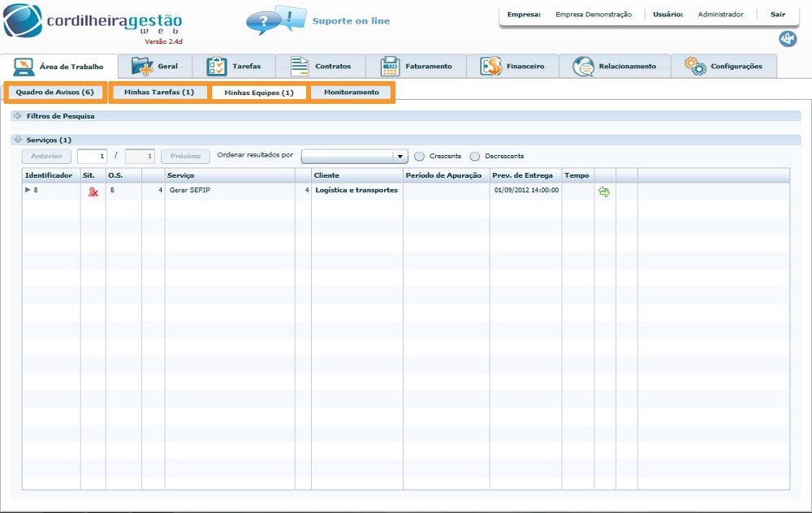The width and height of the screenshot is (812, 513).
Task: Click Sair to log out
Action: pyautogui.click(x=778, y=15)
